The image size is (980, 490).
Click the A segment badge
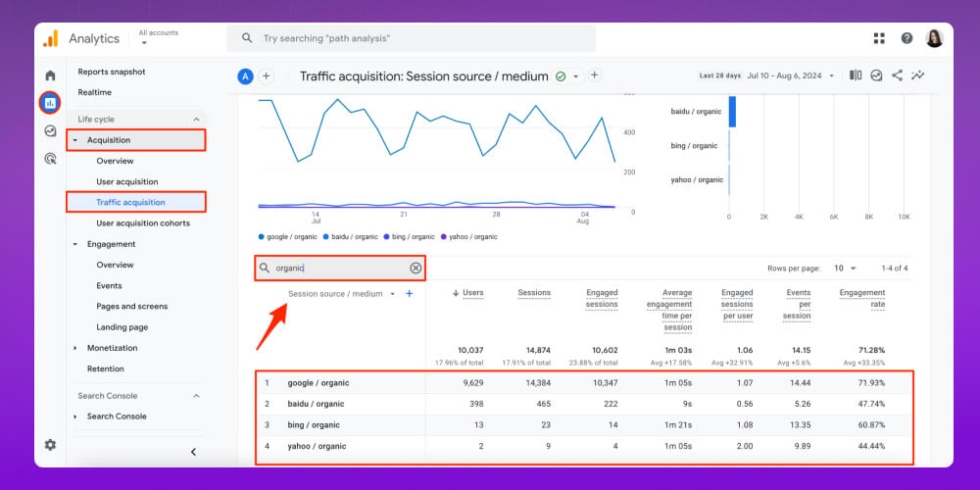point(245,76)
